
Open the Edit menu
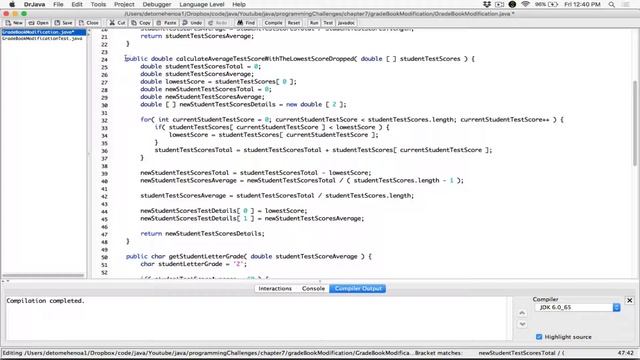[77, 4]
